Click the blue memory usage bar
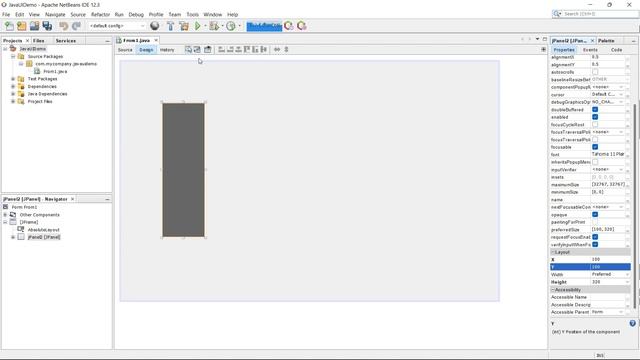The height and width of the screenshot is (360, 640). pyautogui.click(x=264, y=26)
